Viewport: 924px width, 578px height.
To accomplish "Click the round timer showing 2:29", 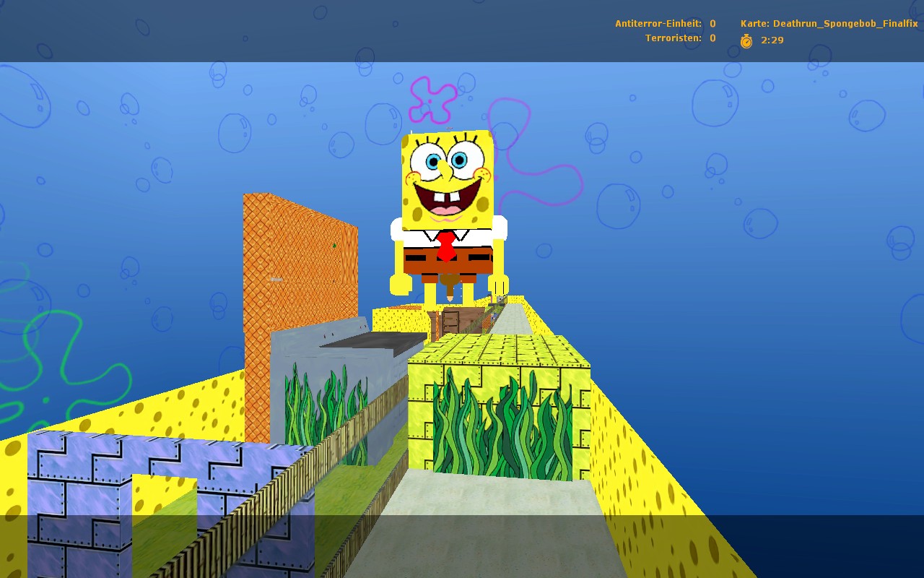I will (x=772, y=41).
